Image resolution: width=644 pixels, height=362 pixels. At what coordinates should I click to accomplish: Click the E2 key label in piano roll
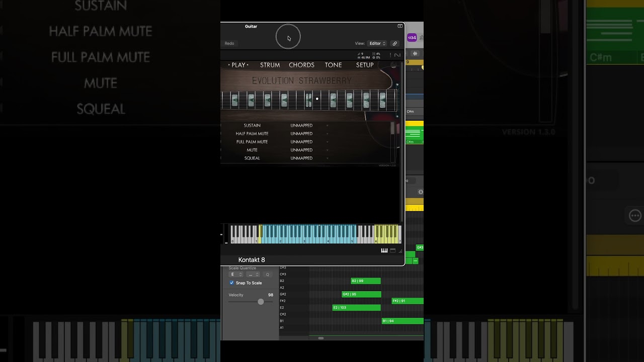point(282,308)
